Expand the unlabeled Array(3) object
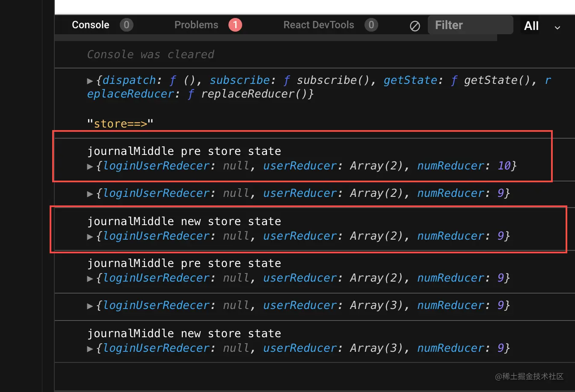Screen dimensions: 575x392 click(x=90, y=306)
